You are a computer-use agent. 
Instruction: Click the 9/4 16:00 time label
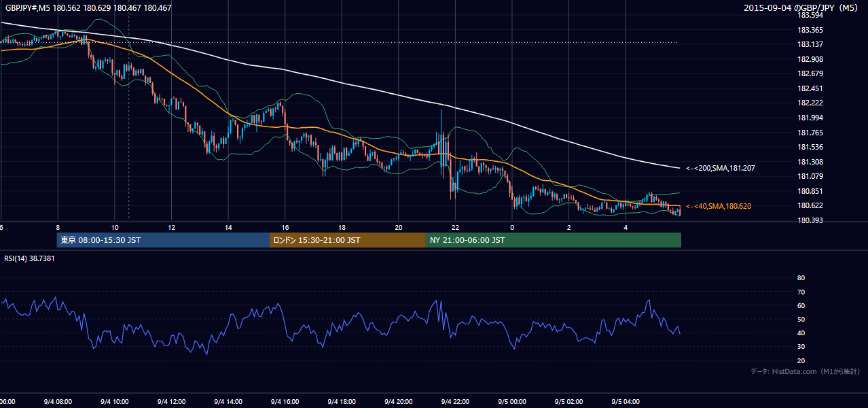coord(284,401)
